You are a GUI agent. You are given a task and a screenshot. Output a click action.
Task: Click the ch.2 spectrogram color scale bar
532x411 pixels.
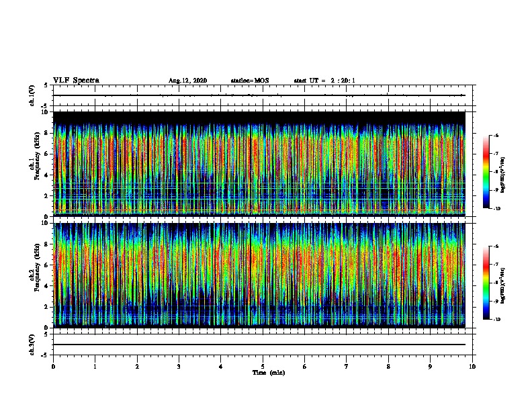pos(486,283)
